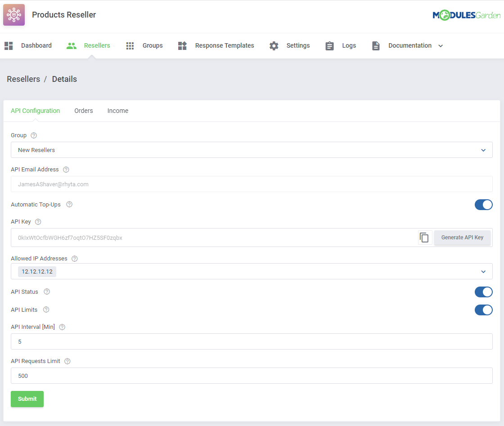
Task: Click the Groups grid icon
Action: [x=130, y=45]
